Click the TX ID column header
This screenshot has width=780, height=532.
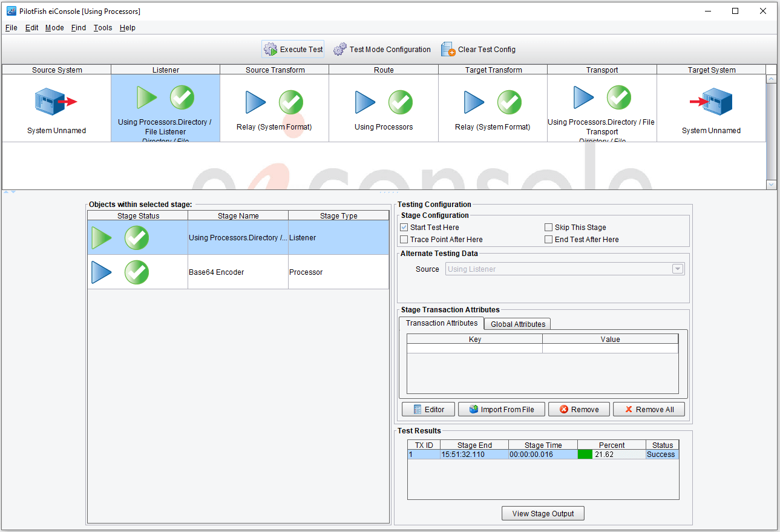point(424,445)
